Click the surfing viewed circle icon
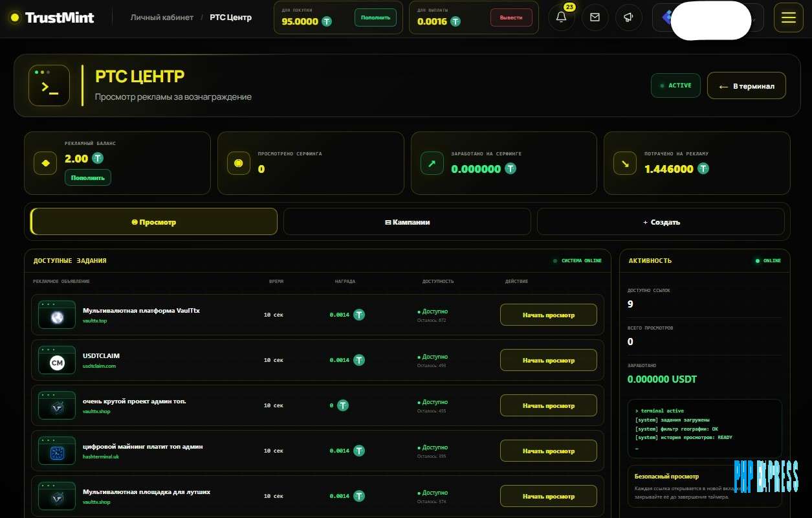 pyautogui.click(x=238, y=163)
